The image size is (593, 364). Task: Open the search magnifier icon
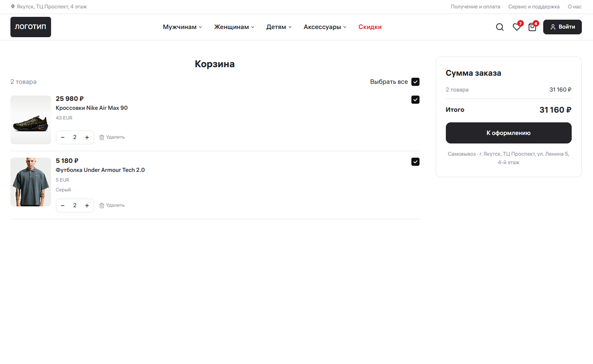coord(500,27)
